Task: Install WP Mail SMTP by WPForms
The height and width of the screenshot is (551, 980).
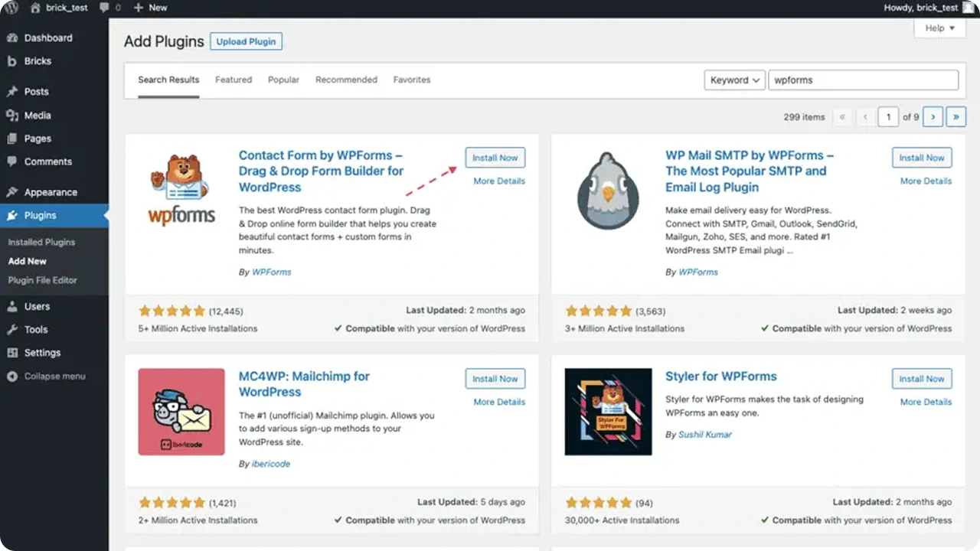Action: click(922, 158)
